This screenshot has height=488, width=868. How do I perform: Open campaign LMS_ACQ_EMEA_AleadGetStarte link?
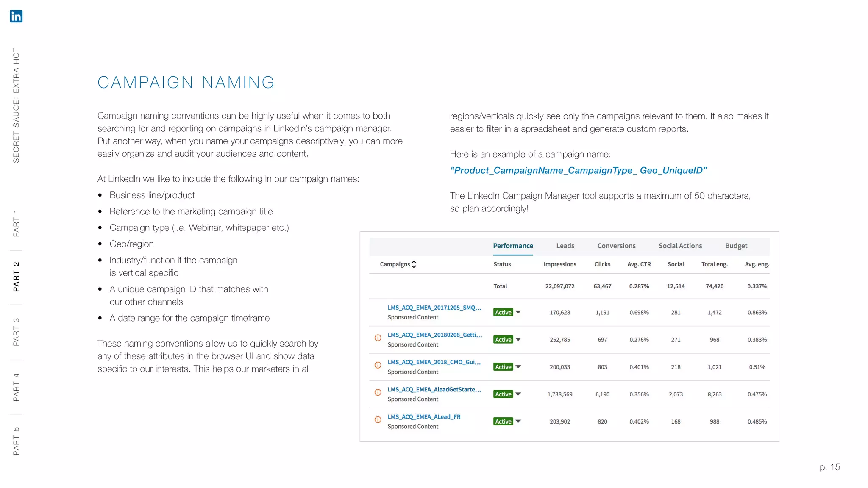(x=434, y=389)
